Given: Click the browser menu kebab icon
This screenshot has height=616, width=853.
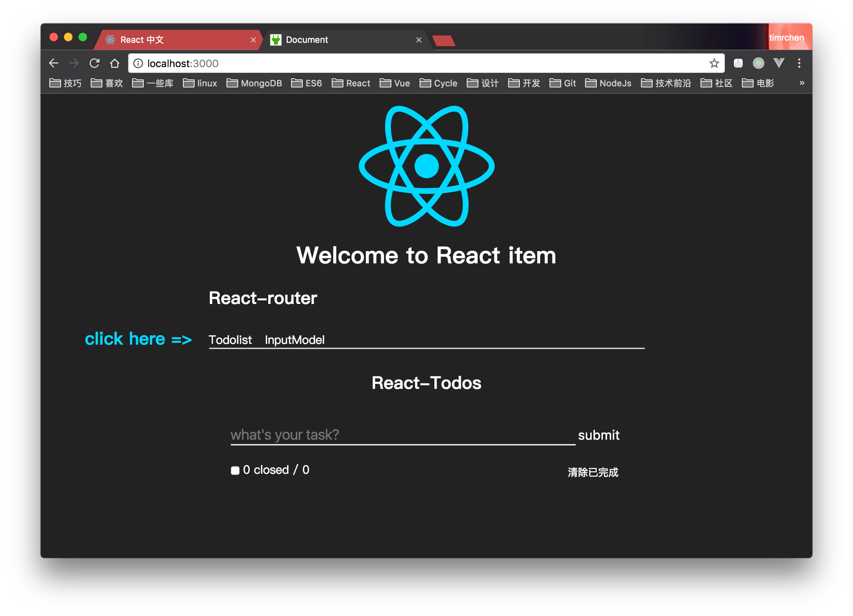Looking at the screenshot, I should [799, 63].
